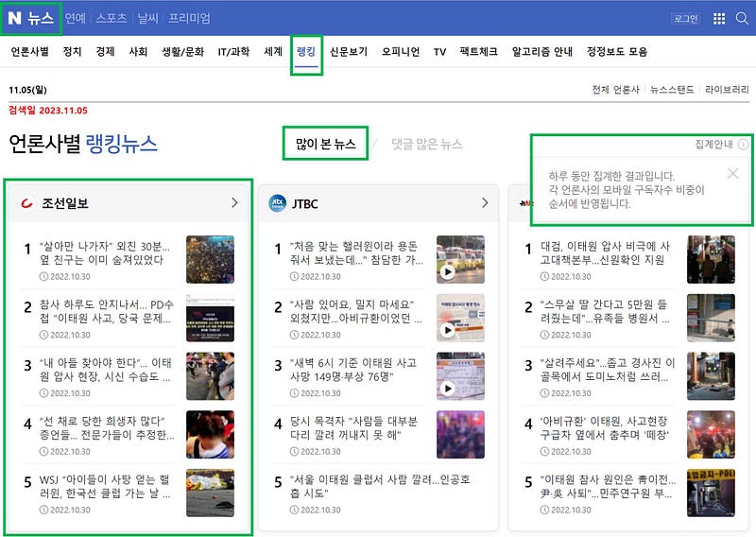The image size is (756, 537).
Task: Click the 로그인 button
Action: click(685, 18)
